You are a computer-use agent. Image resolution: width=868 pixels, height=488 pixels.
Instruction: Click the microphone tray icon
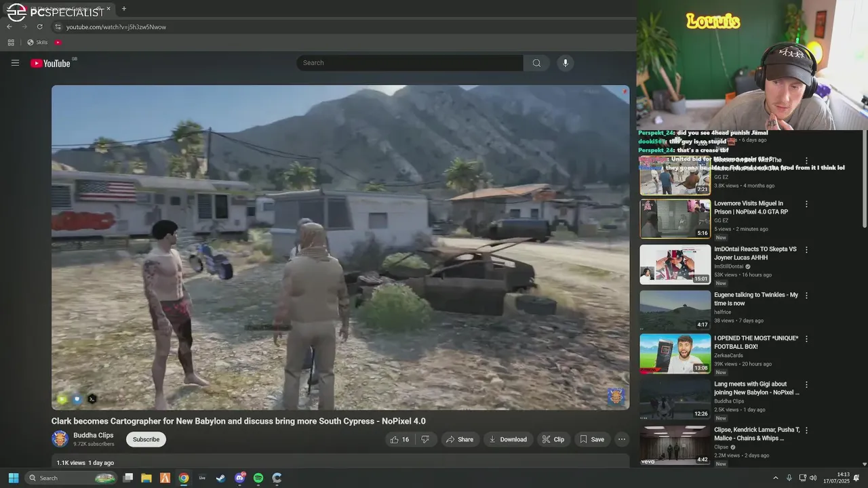[x=789, y=478]
